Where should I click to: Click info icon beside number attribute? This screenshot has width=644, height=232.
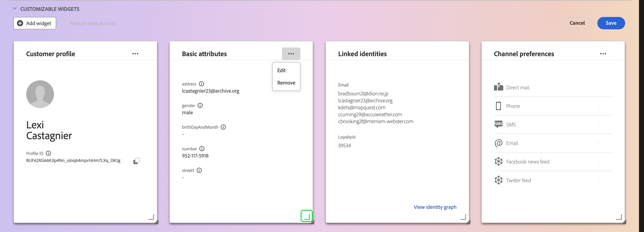[202, 149]
